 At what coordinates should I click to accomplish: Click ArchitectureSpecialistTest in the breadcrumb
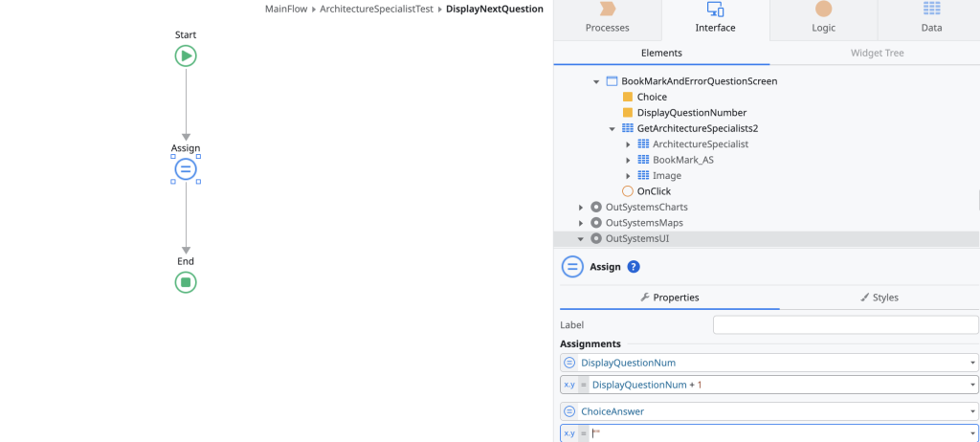point(377,9)
